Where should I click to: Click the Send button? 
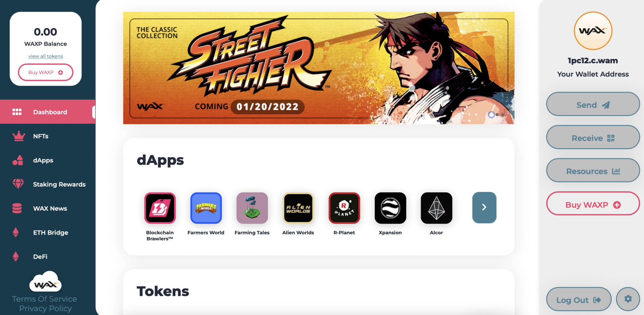(593, 104)
